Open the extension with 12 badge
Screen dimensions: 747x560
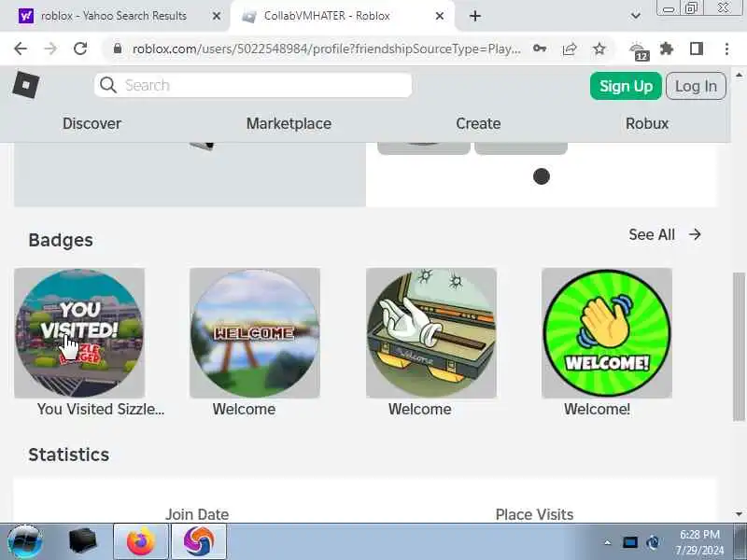[639, 50]
